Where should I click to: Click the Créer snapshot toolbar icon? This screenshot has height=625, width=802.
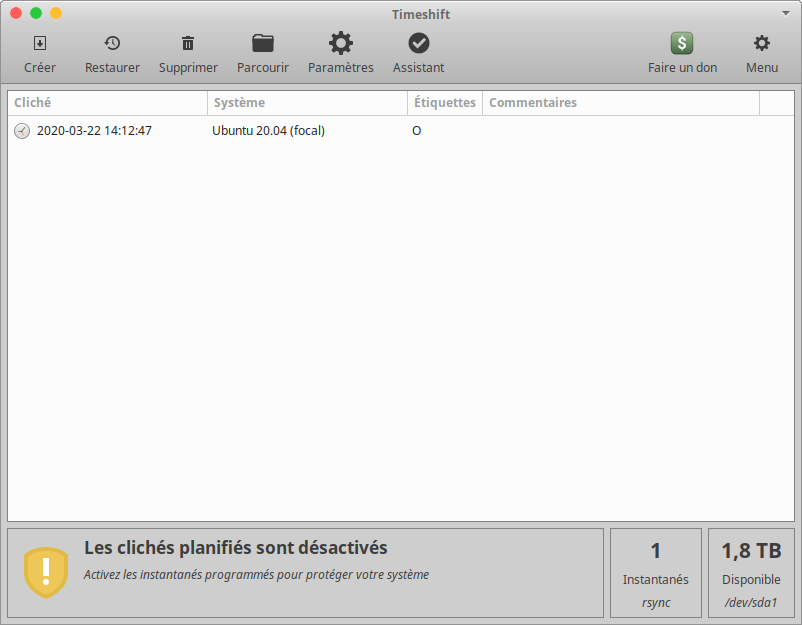coord(40,44)
